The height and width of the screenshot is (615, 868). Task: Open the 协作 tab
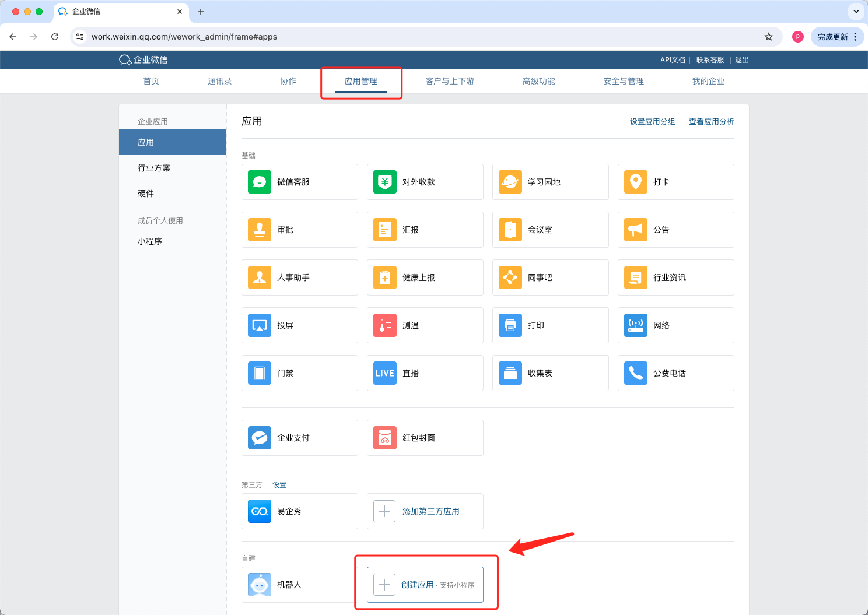[x=288, y=81]
